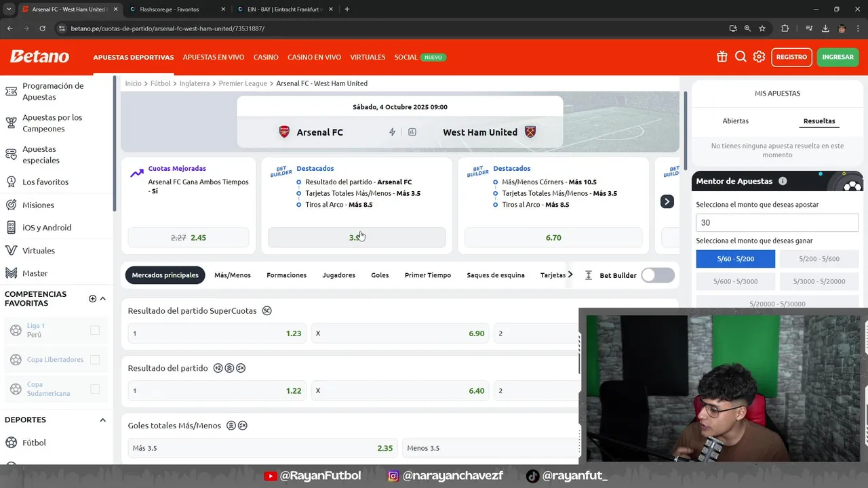Click the bet amount input field
This screenshot has width=868, height=488.
(777, 222)
